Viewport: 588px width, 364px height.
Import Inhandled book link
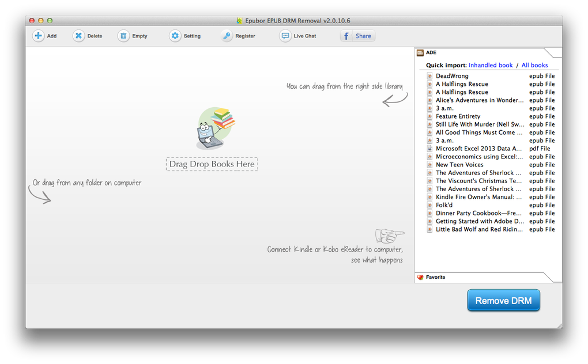point(491,65)
